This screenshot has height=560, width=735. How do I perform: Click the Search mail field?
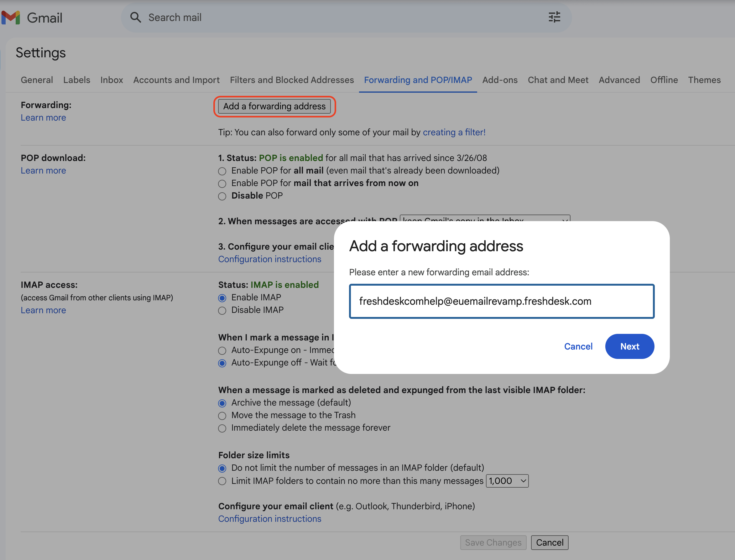(333, 17)
